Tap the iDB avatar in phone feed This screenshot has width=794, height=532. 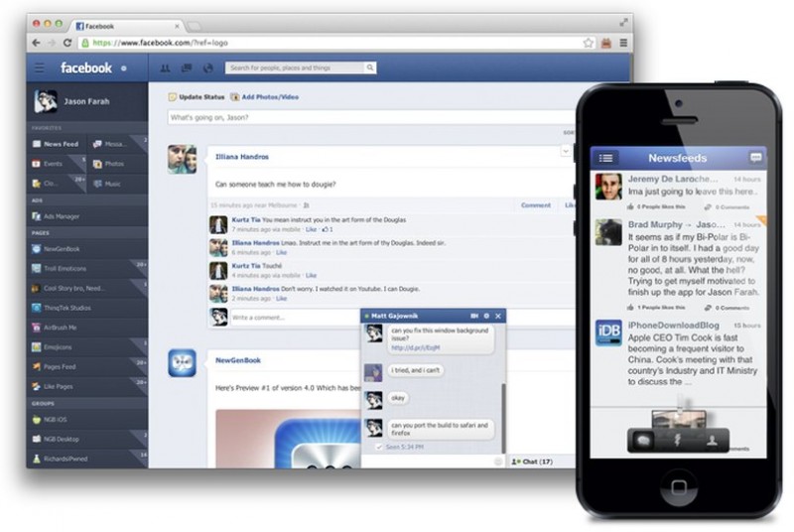pos(608,333)
